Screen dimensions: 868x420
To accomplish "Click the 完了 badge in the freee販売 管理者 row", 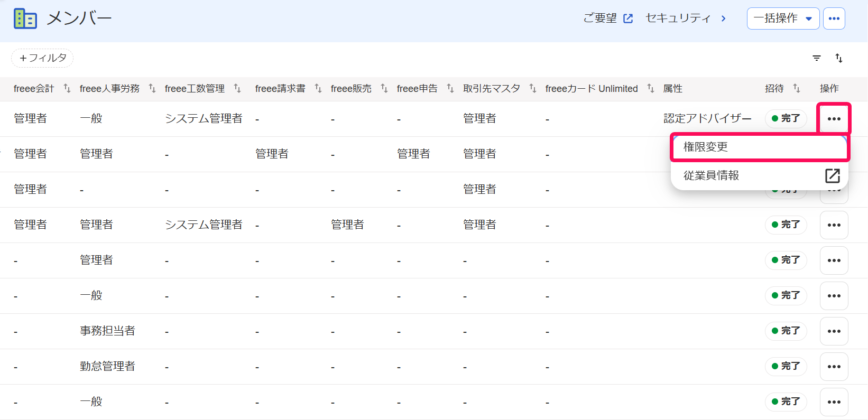I will point(786,225).
